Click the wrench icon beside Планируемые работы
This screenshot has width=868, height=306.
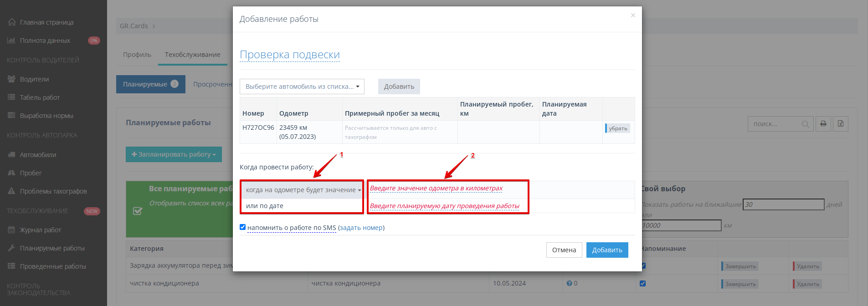11,248
